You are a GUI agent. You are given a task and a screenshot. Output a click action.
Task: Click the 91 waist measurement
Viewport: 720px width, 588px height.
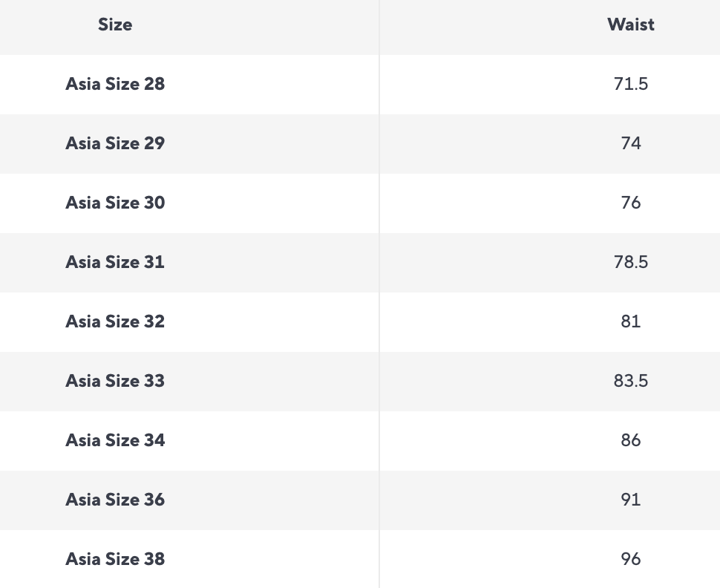pos(630,500)
